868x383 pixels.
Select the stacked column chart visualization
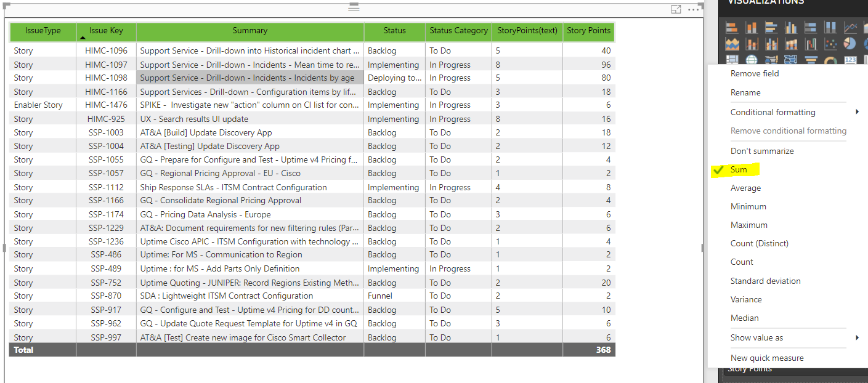click(752, 27)
